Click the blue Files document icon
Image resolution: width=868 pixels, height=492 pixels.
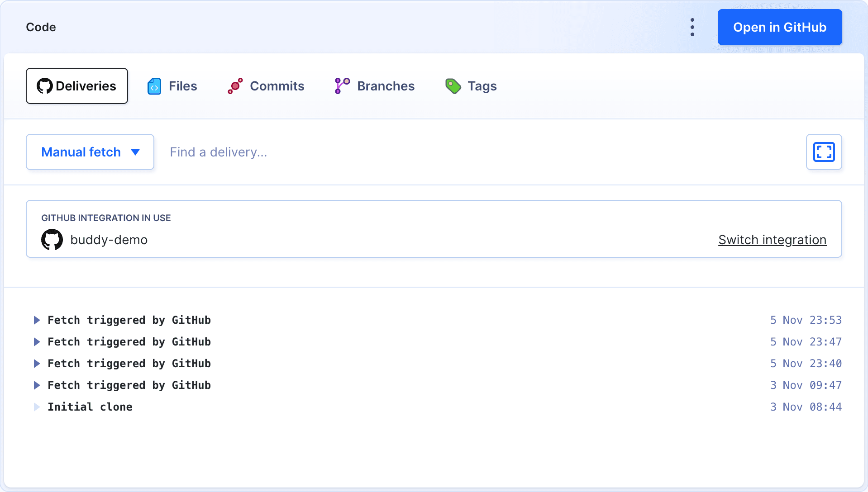pyautogui.click(x=154, y=86)
